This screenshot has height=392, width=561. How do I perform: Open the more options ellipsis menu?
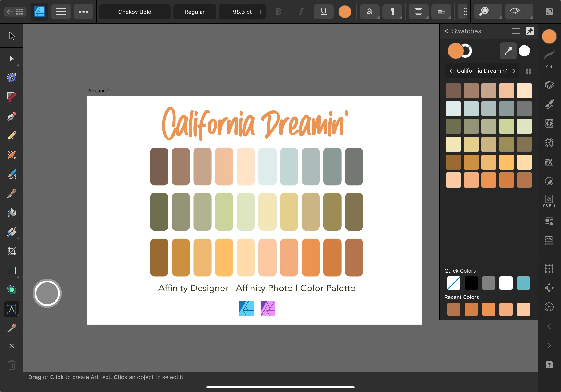[83, 12]
